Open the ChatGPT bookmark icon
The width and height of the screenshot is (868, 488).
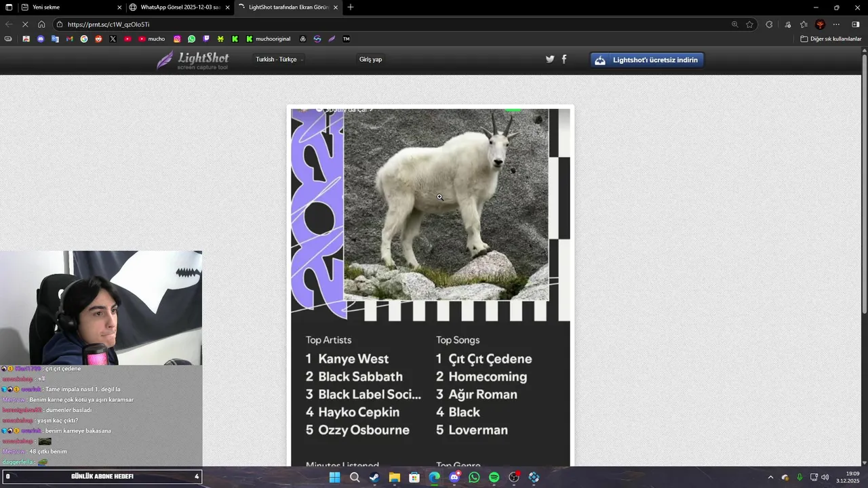(302, 39)
